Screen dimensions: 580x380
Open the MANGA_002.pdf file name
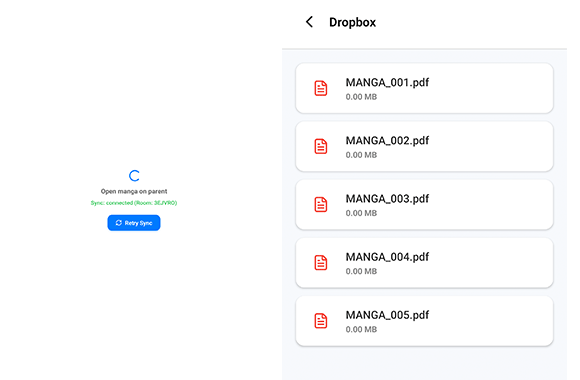tap(387, 141)
